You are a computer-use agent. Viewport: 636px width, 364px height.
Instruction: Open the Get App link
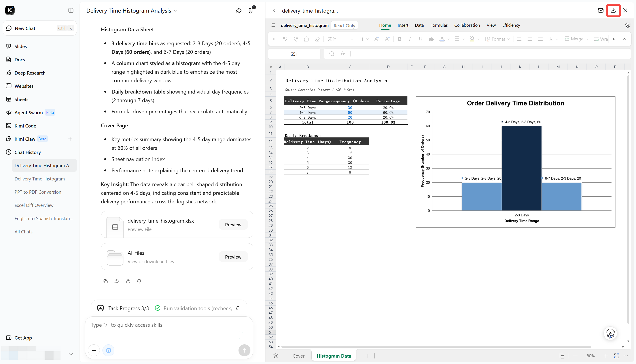23,338
